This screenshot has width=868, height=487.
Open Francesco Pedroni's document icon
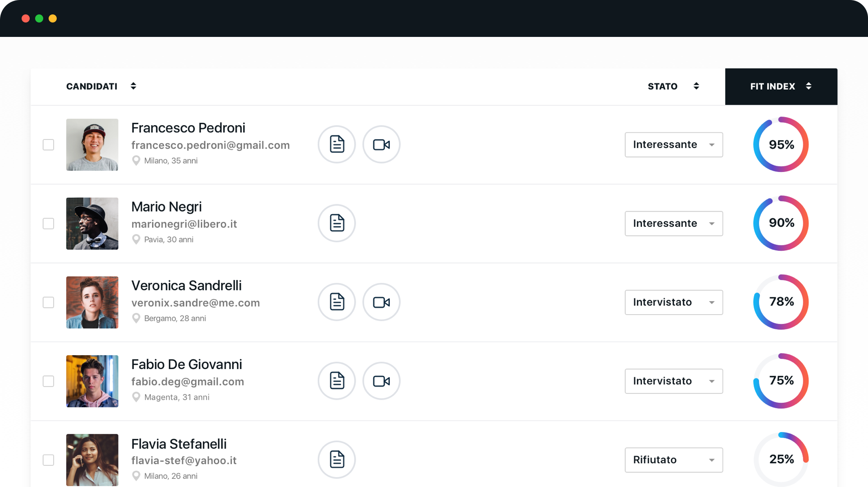tap(337, 144)
